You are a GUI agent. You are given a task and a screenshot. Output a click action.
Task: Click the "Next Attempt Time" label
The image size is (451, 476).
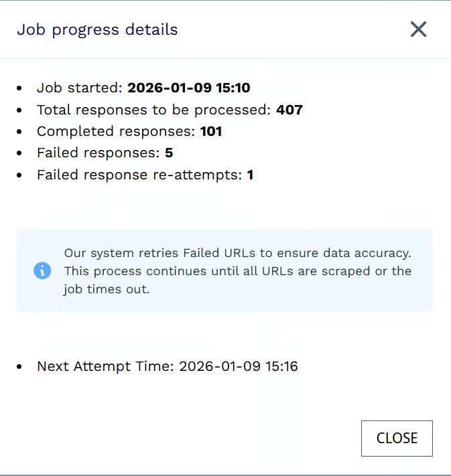click(105, 366)
